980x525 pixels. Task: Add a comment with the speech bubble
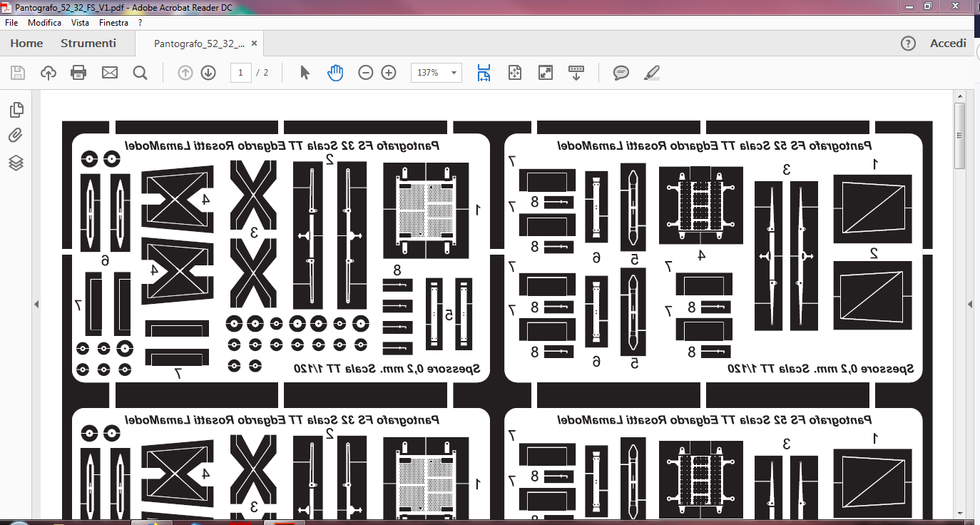pos(621,73)
